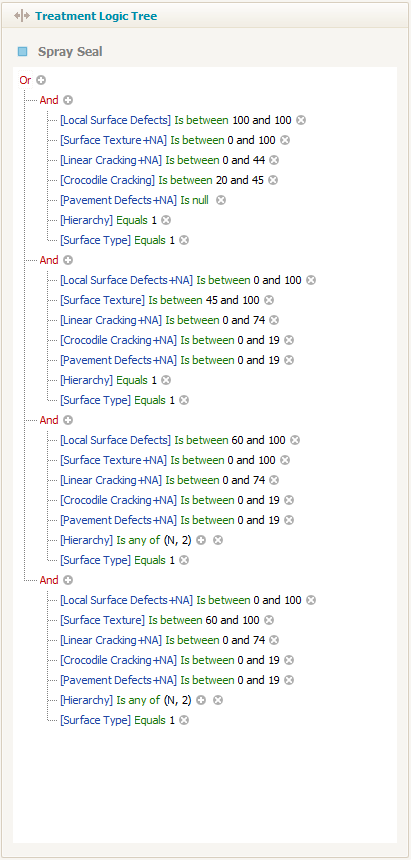Open Is null operator for Pavement Defects+NA
This screenshot has height=860, width=411.
tap(194, 200)
